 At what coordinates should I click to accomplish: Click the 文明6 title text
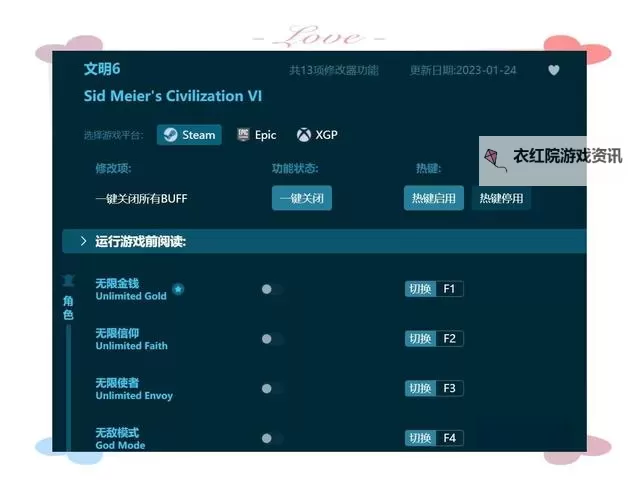click(x=102, y=69)
